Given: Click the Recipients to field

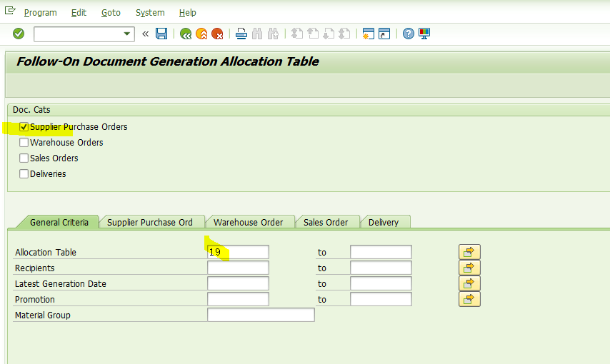Looking at the screenshot, I should pos(381,268).
